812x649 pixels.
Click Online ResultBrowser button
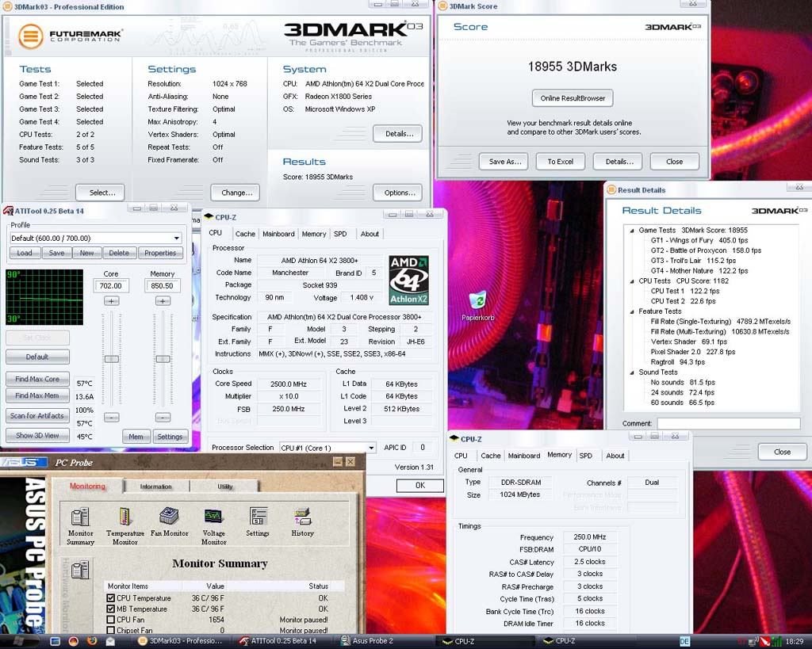point(573,98)
